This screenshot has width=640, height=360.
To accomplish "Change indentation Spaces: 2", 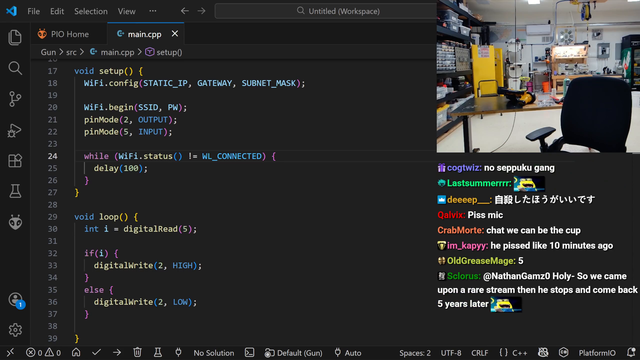I will [x=415, y=353].
